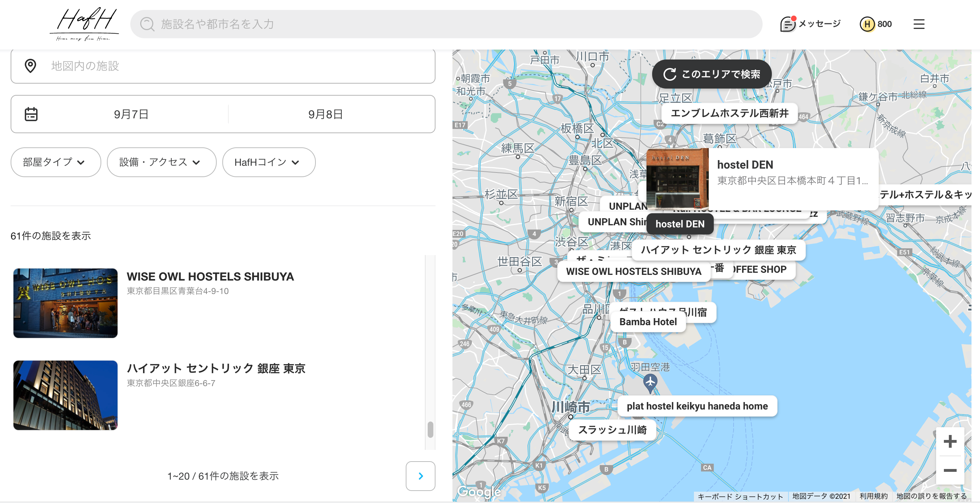Click the search magnifier icon
The image size is (980, 503).
click(147, 24)
